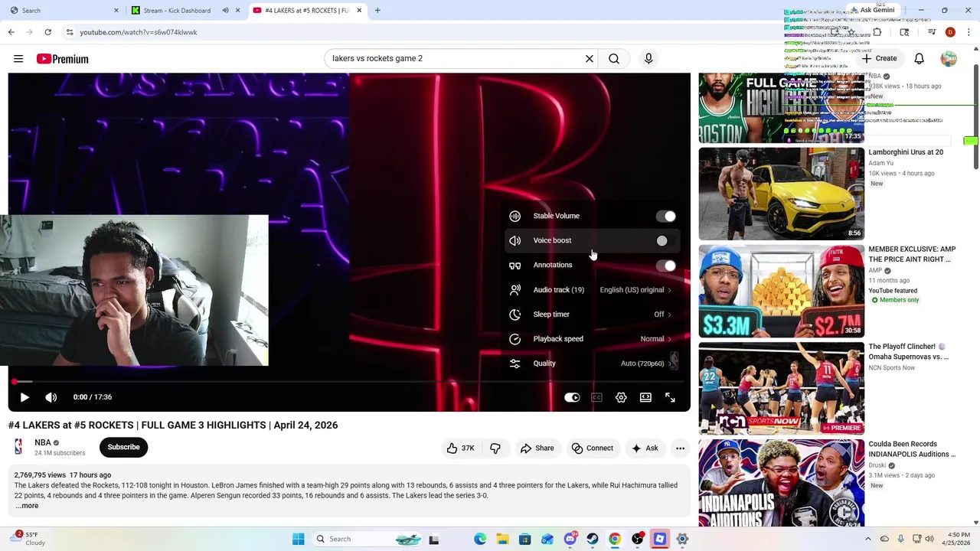Expand description with ...more
This screenshot has width=980, height=551.
click(x=27, y=506)
